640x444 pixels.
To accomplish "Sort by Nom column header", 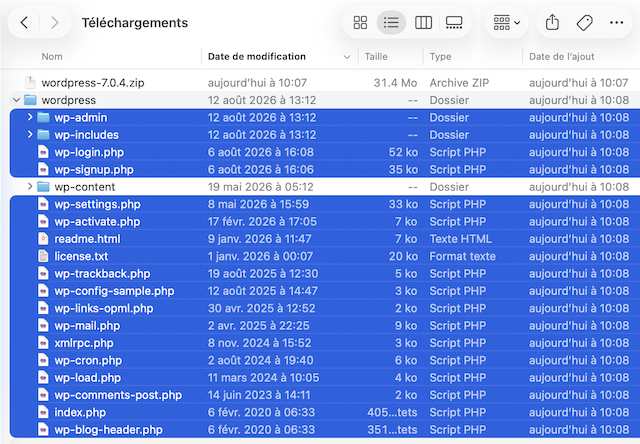I will (x=52, y=57).
